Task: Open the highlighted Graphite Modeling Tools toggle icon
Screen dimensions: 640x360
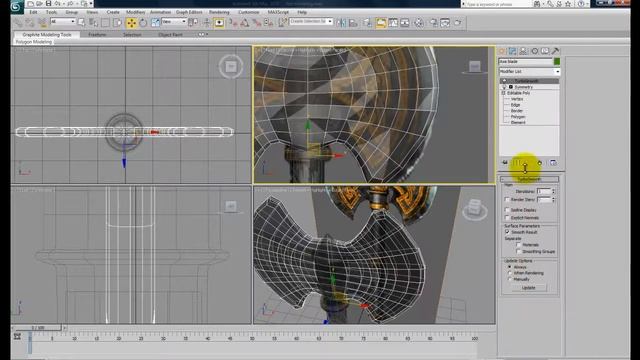Action: point(380,23)
